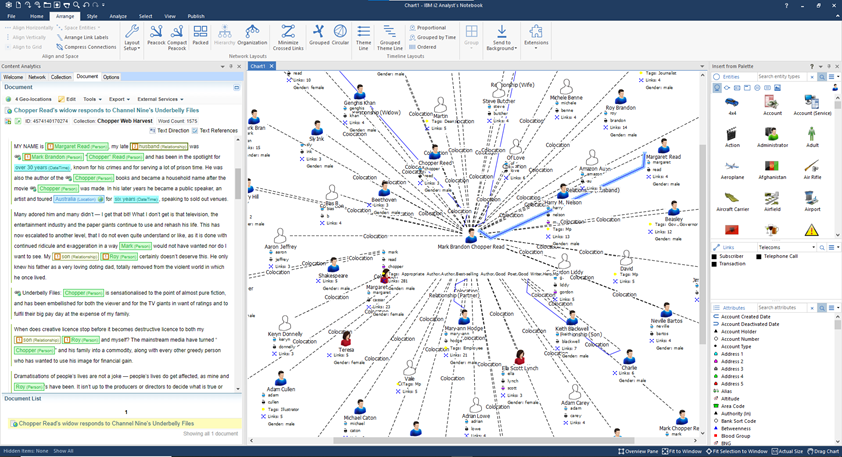Select the Mark Brandon Chopper Read node

pyautogui.click(x=470, y=236)
